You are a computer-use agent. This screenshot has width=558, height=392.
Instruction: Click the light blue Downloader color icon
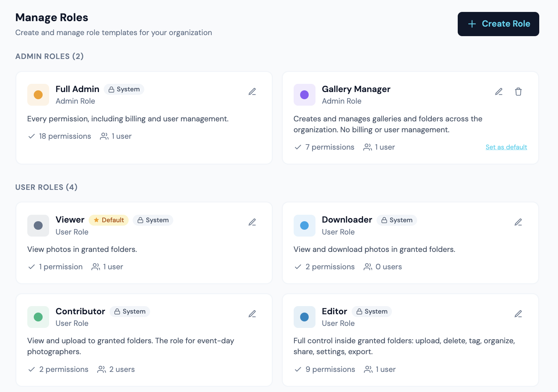(305, 226)
